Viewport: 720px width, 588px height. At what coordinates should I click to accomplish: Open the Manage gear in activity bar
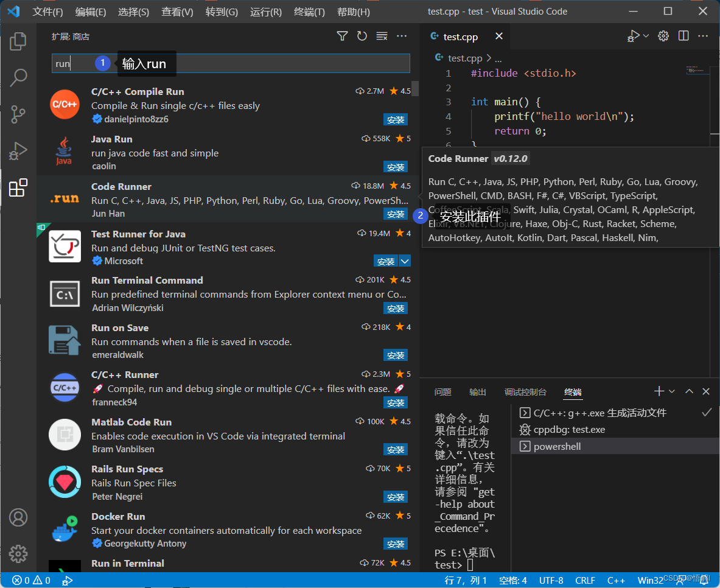[x=18, y=554]
